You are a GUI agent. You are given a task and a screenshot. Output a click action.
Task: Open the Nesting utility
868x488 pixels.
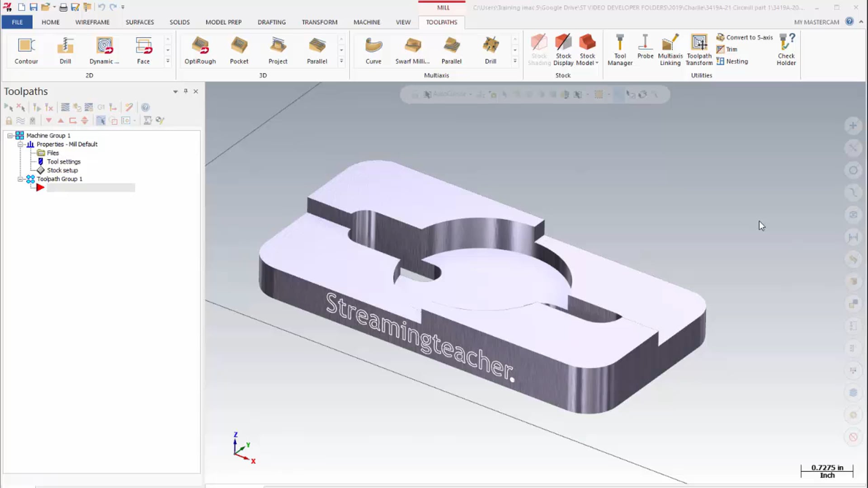point(732,61)
